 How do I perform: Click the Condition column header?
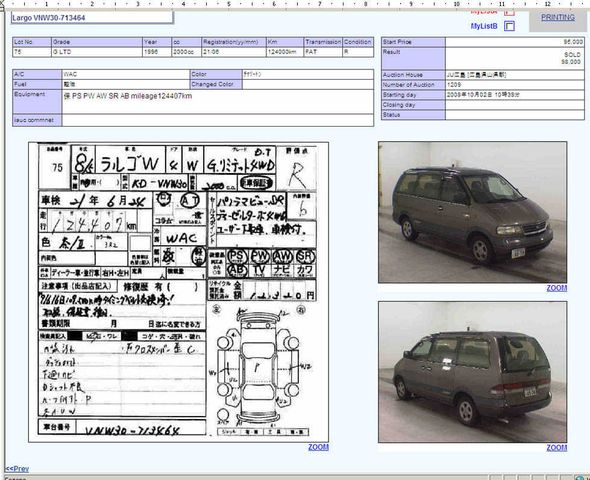358,42
